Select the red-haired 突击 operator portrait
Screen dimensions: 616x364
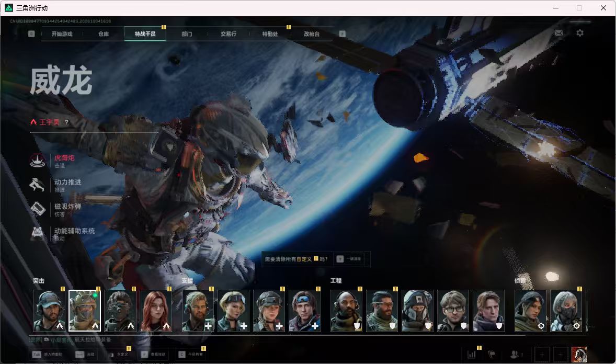click(x=156, y=311)
